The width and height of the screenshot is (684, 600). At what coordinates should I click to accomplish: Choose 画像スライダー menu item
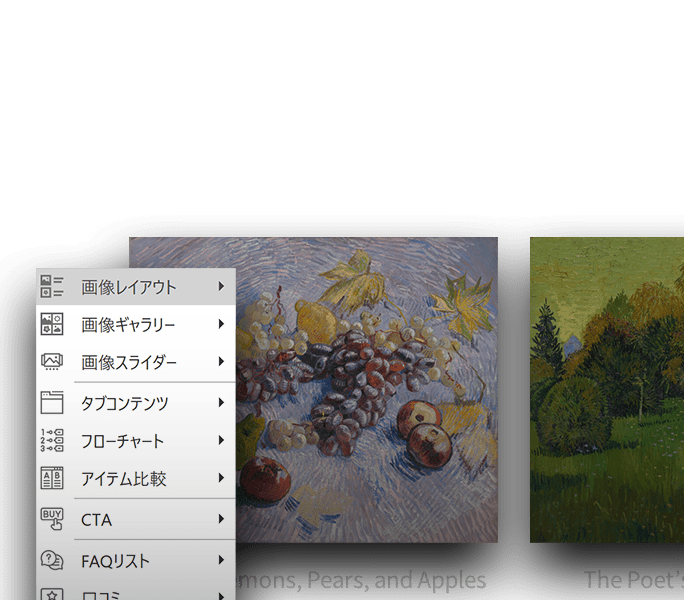[x=136, y=362]
